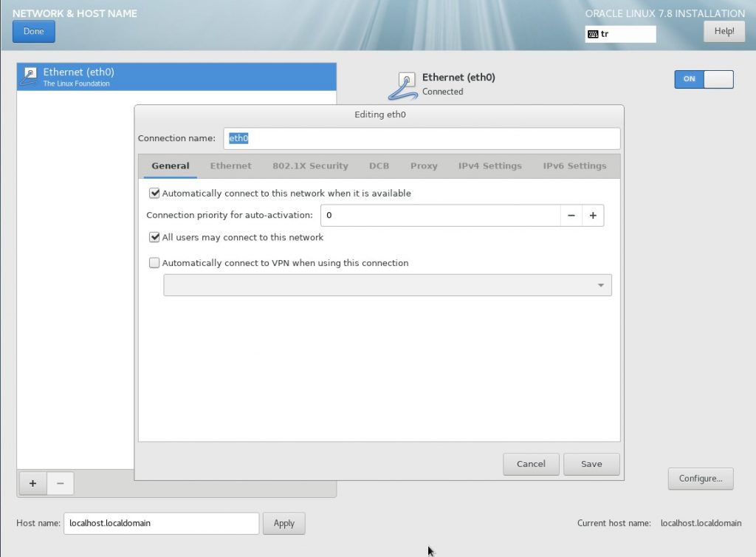Screen dimensions: 756x557
Task: Decrease connection priority with minus button
Action: coord(571,216)
